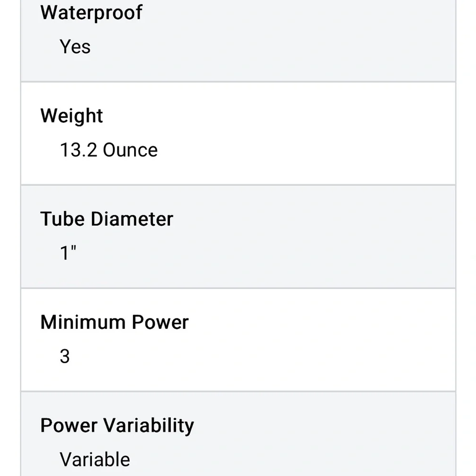Viewport: 476px width, 476px height.
Task: Click the Waterproof specification label
Action: [x=91, y=12]
